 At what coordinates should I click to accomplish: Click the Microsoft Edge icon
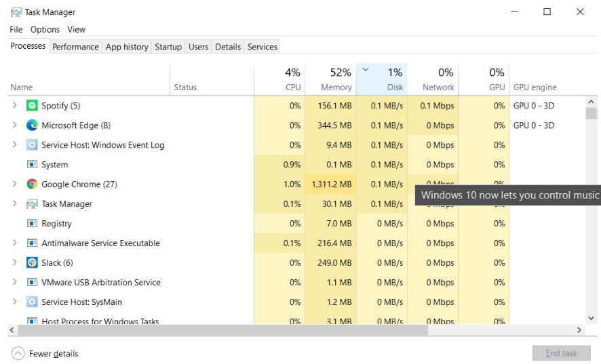[x=32, y=125]
